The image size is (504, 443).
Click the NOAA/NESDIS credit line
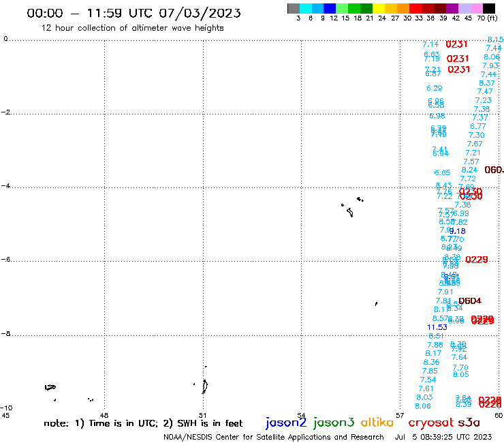pos(274,437)
